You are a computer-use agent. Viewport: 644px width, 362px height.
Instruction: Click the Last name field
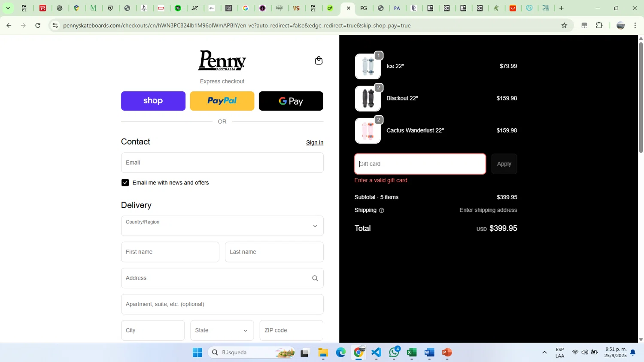274,252
